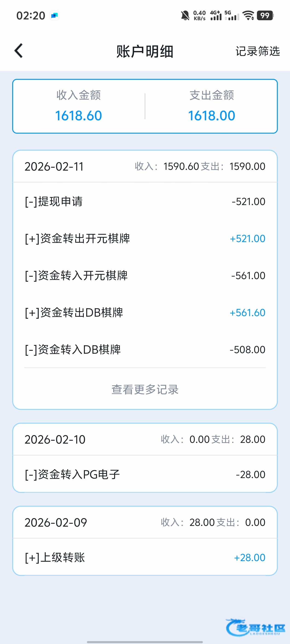
Task: Tap the 4G signal bars icon
Action: [x=216, y=15]
